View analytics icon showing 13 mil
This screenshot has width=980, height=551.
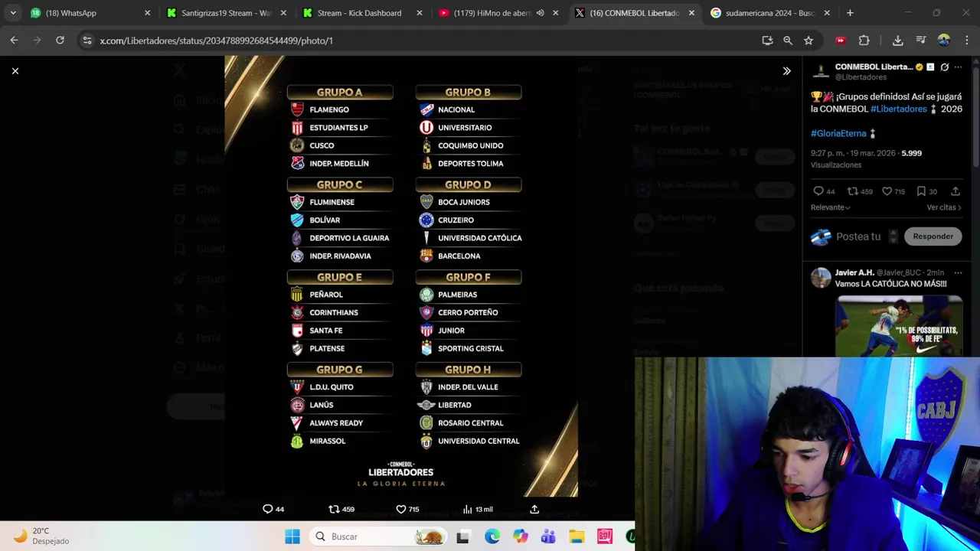478,509
